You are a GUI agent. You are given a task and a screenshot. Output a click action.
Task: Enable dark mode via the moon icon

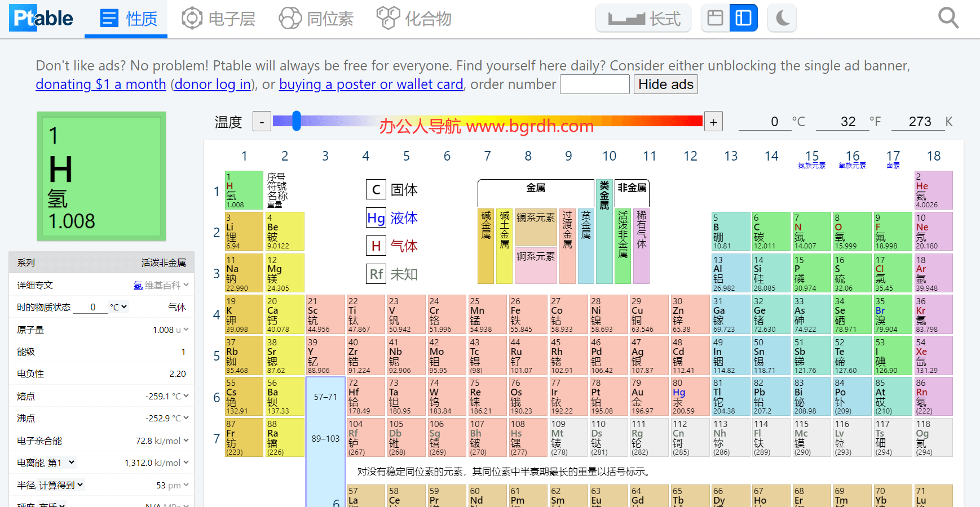tap(782, 17)
